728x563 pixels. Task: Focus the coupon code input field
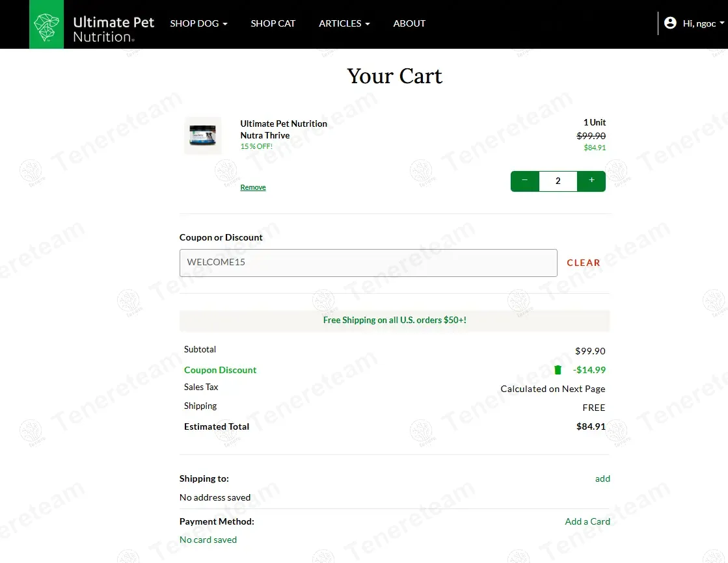click(368, 263)
